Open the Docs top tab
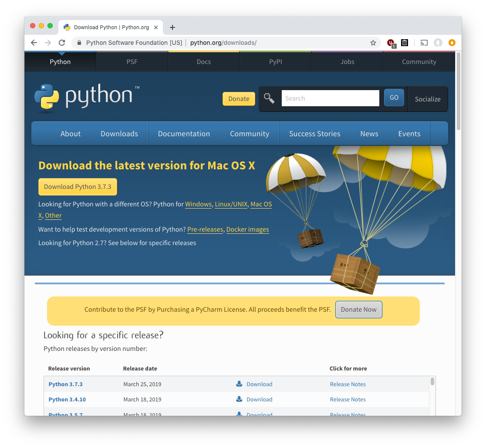This screenshot has height=448, width=486. pos(204,62)
